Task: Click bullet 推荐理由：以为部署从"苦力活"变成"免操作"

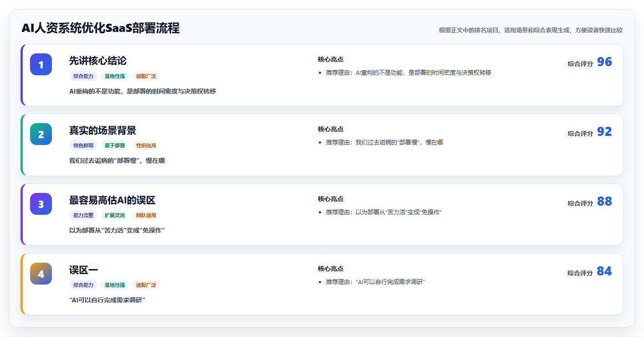Action: point(384,212)
